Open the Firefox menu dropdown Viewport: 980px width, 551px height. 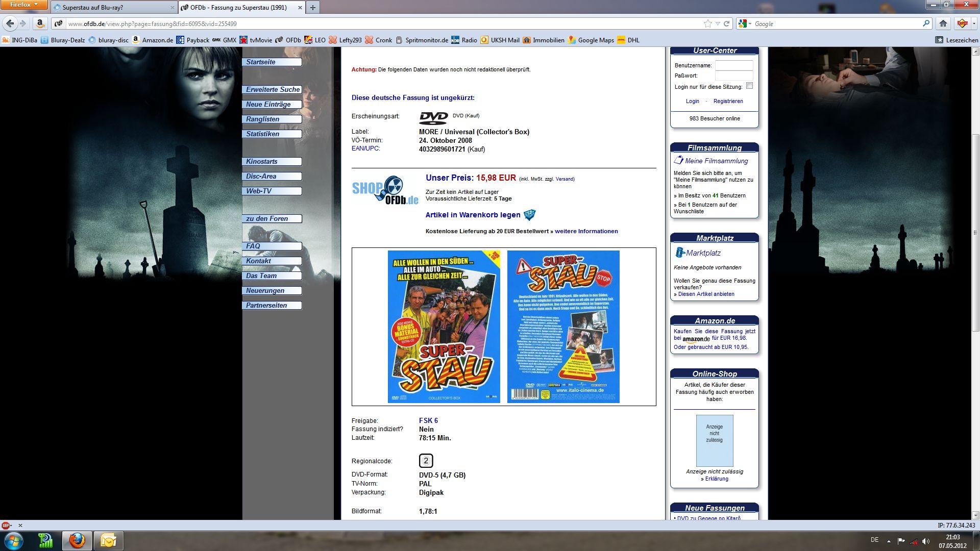[24, 5]
